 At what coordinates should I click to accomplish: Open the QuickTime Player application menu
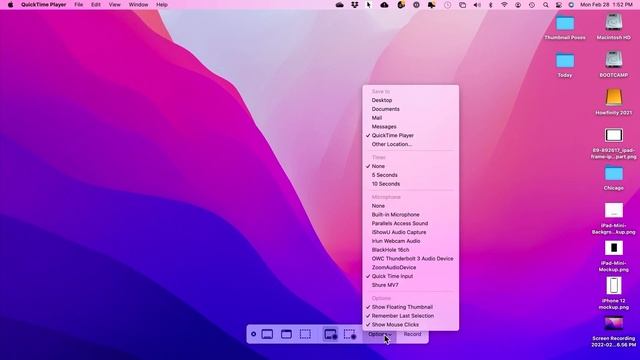(x=44, y=5)
